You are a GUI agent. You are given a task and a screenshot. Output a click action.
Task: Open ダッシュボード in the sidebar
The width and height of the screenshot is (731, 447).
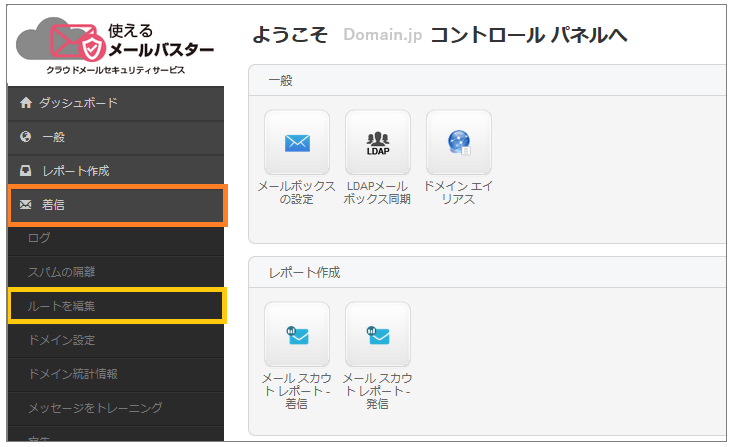click(x=116, y=103)
